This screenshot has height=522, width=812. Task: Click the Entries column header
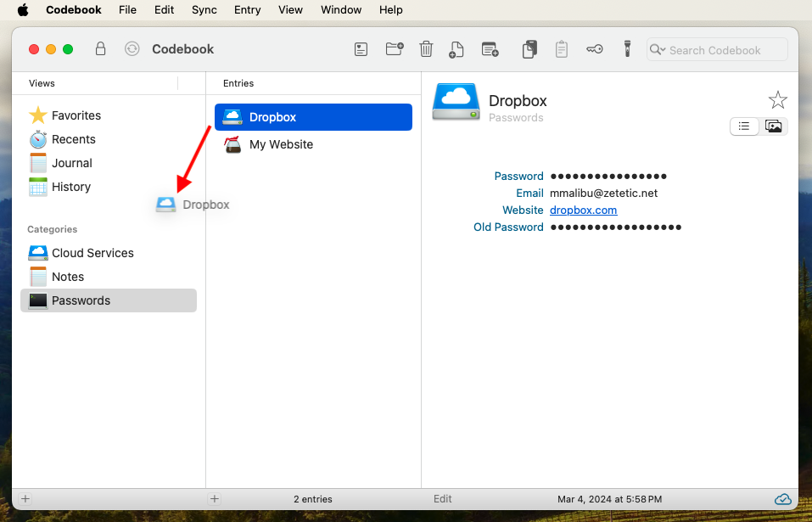(x=238, y=83)
